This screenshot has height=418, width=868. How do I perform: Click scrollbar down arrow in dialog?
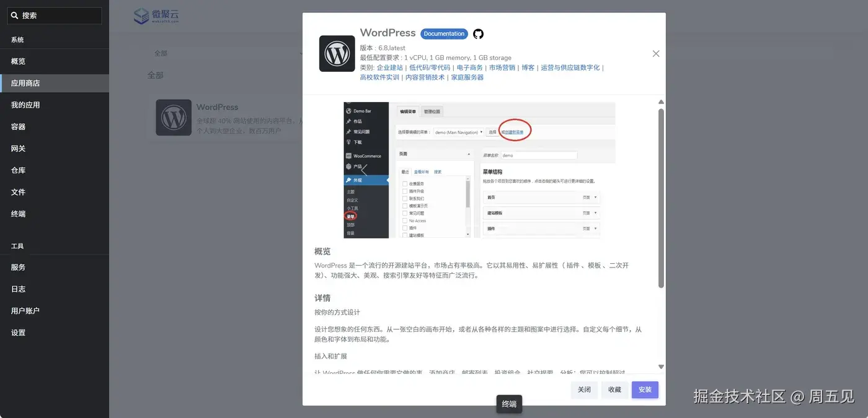tap(661, 367)
